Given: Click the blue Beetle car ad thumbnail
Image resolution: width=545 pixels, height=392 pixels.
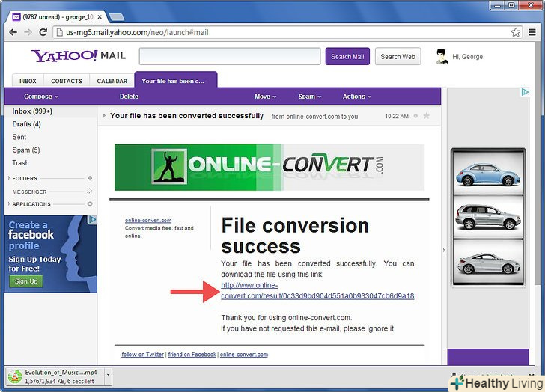Looking at the screenshot, I should 488,172.
